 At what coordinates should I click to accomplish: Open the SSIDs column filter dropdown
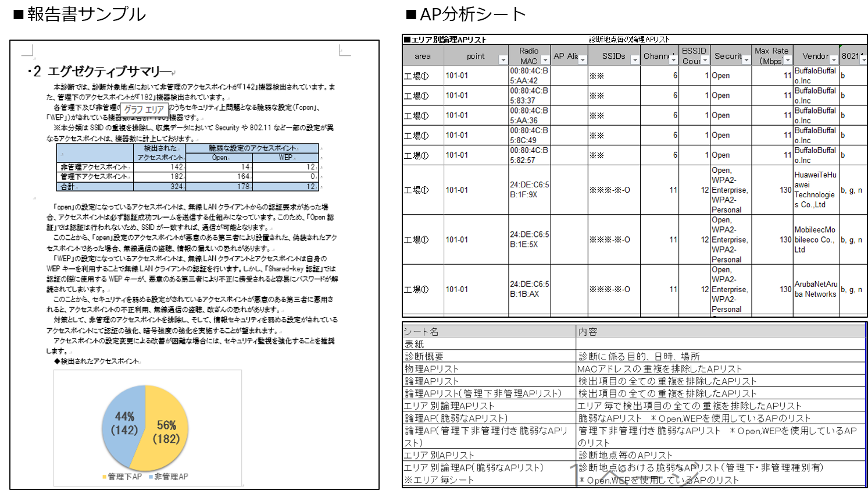(634, 60)
